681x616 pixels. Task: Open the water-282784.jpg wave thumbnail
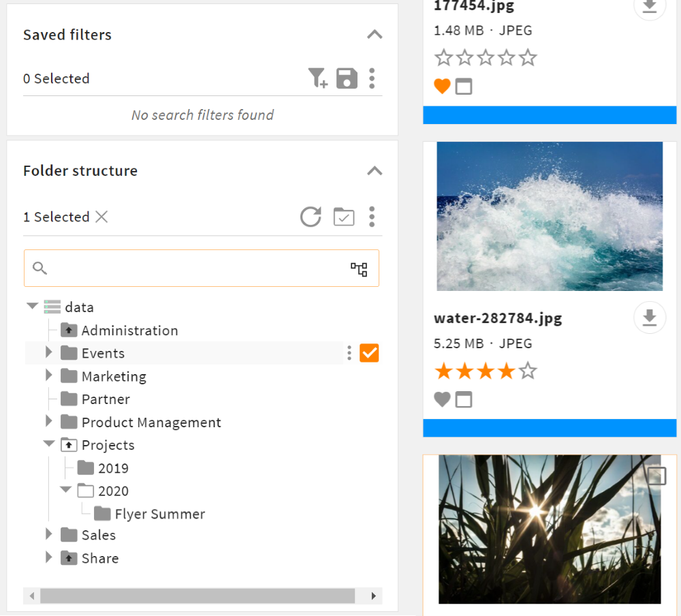(x=550, y=216)
